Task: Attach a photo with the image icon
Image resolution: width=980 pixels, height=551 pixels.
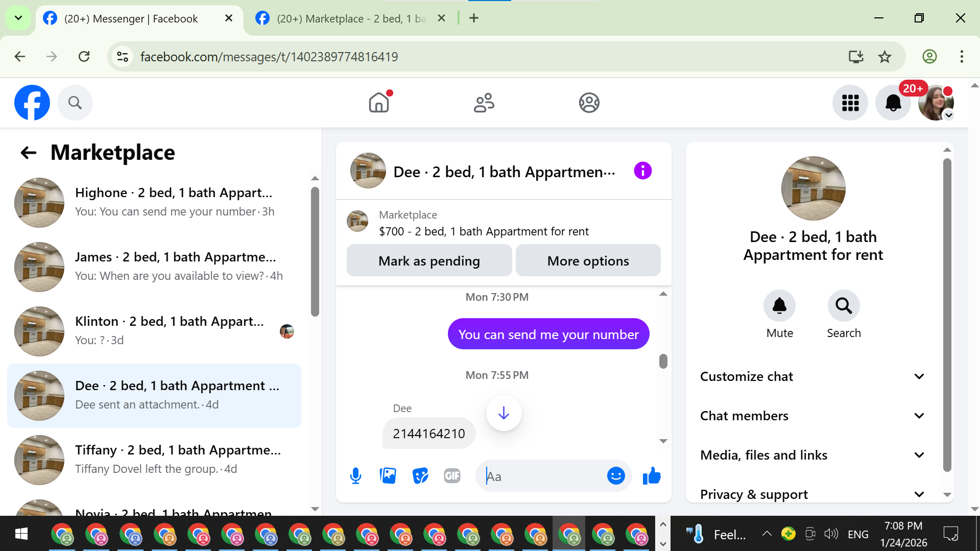Action: click(x=388, y=476)
